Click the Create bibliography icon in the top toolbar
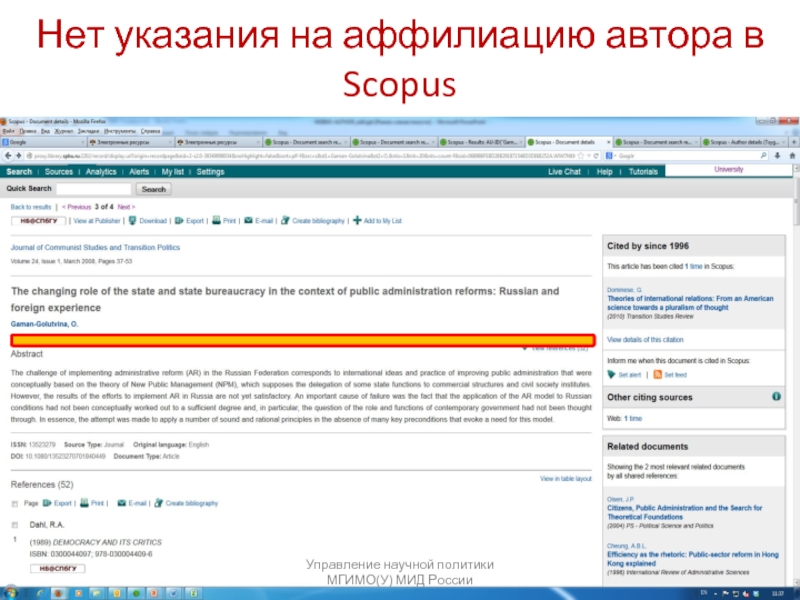 click(x=285, y=220)
